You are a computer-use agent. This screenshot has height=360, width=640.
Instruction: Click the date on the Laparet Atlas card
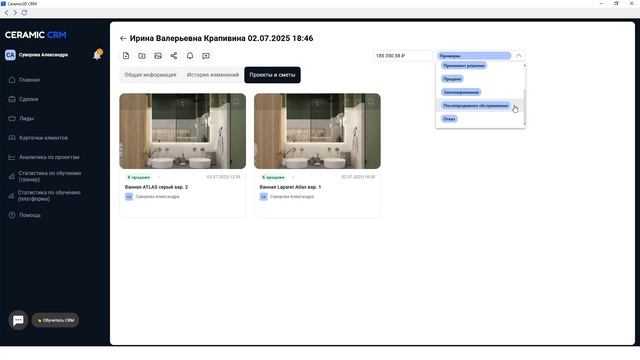[x=358, y=177]
